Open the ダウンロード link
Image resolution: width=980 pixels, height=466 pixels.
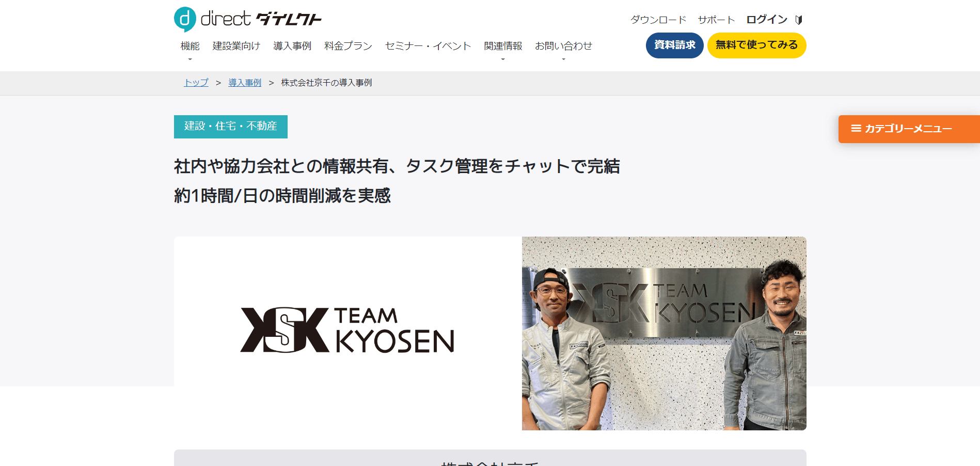(x=658, y=20)
